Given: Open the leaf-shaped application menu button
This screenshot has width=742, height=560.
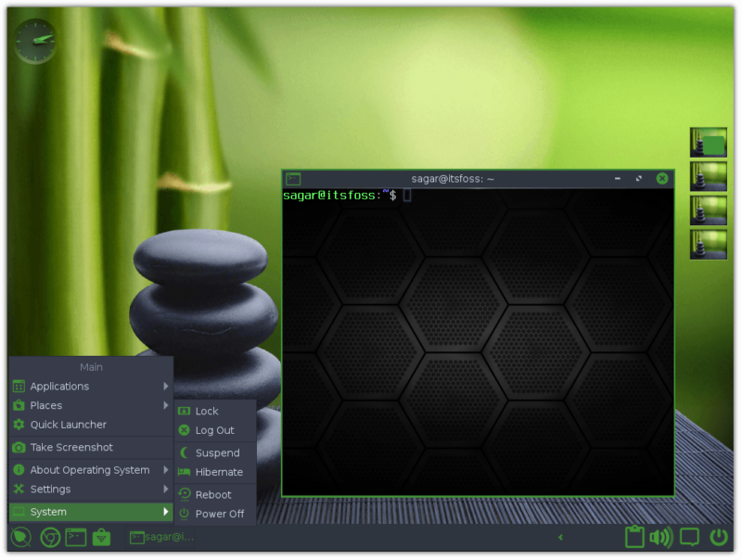Looking at the screenshot, I should coord(19,537).
